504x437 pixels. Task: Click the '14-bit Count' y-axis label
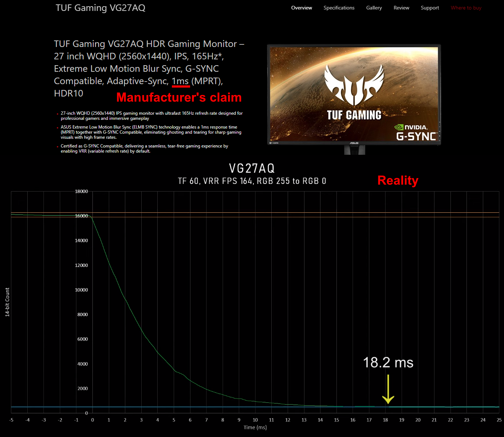tap(7, 302)
